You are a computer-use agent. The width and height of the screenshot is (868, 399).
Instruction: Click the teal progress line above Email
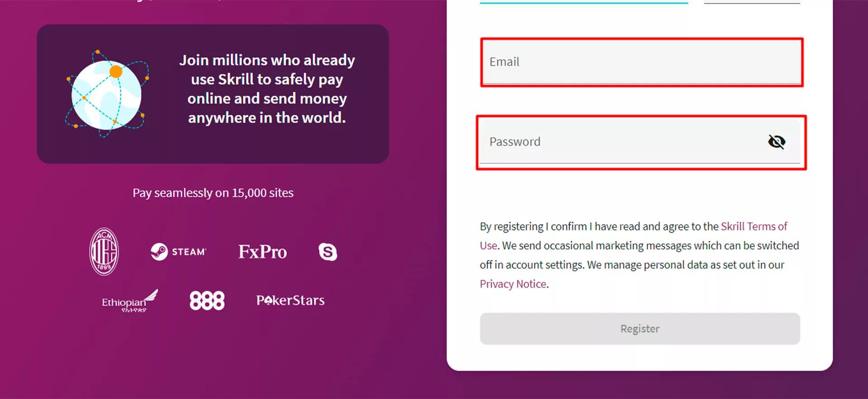point(584,3)
